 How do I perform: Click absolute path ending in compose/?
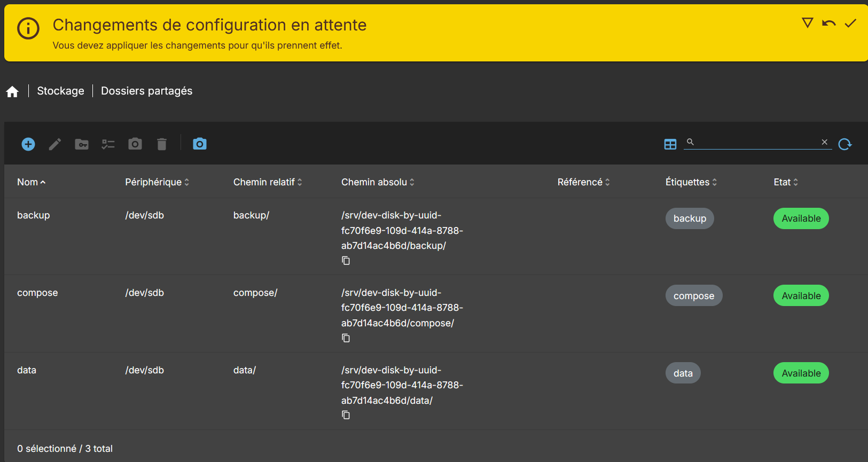[402, 308]
